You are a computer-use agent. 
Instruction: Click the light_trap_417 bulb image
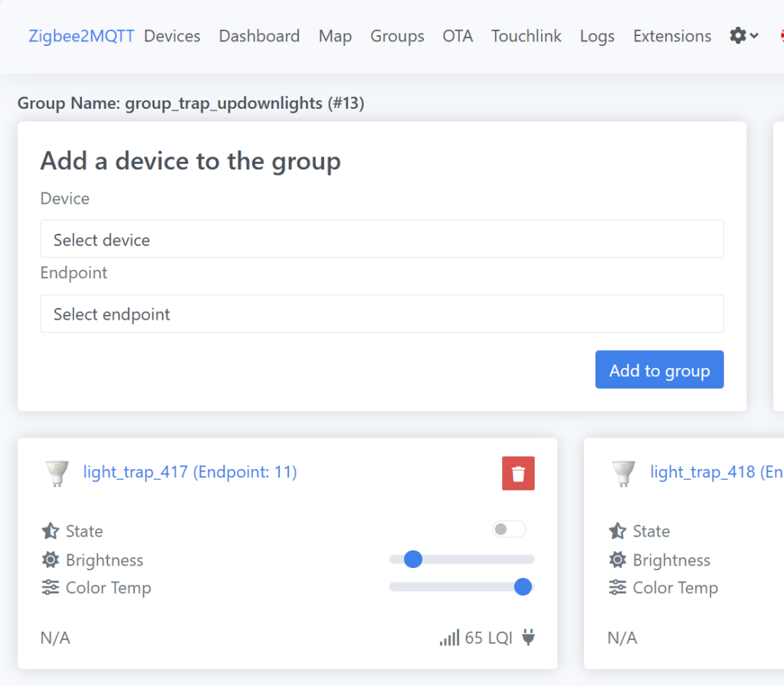coord(57,473)
